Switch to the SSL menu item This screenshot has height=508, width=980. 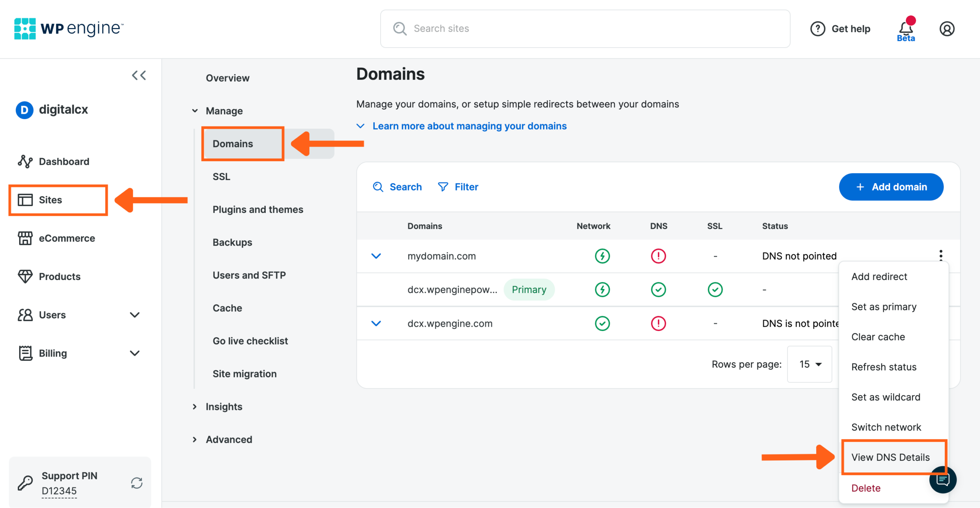point(221,176)
